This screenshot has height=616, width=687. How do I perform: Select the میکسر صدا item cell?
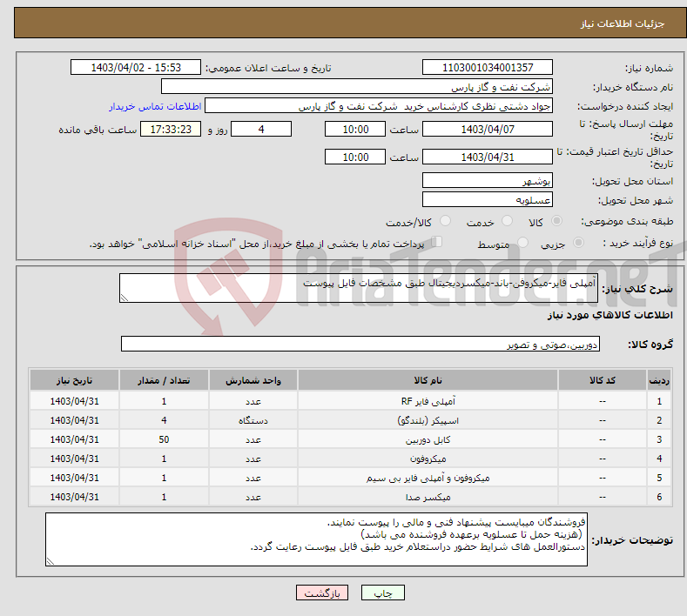tap(428, 498)
